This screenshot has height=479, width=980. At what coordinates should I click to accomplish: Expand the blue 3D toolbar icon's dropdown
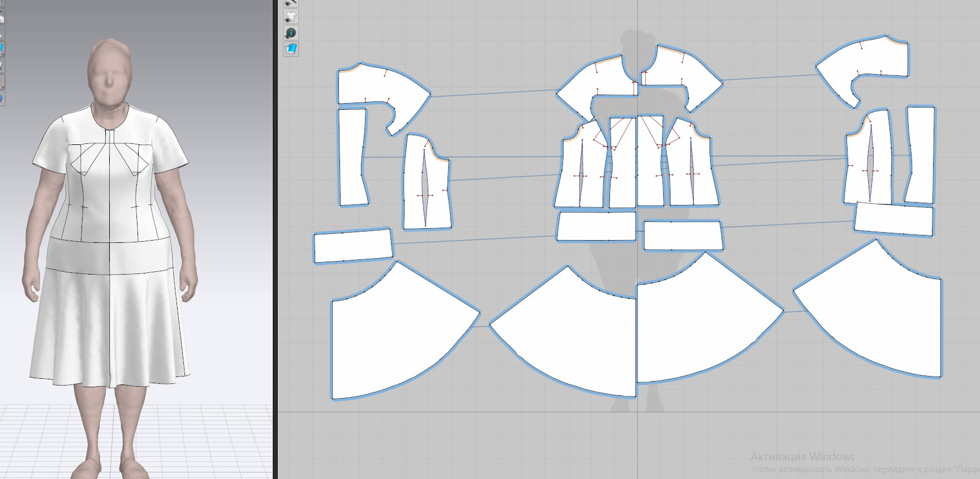coord(3,53)
